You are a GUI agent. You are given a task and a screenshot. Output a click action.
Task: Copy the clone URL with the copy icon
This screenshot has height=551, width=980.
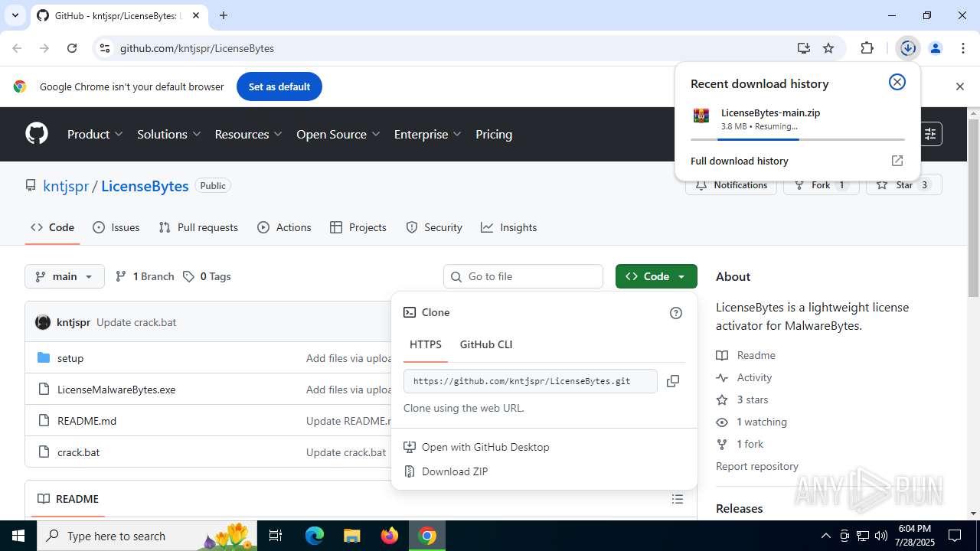click(673, 381)
